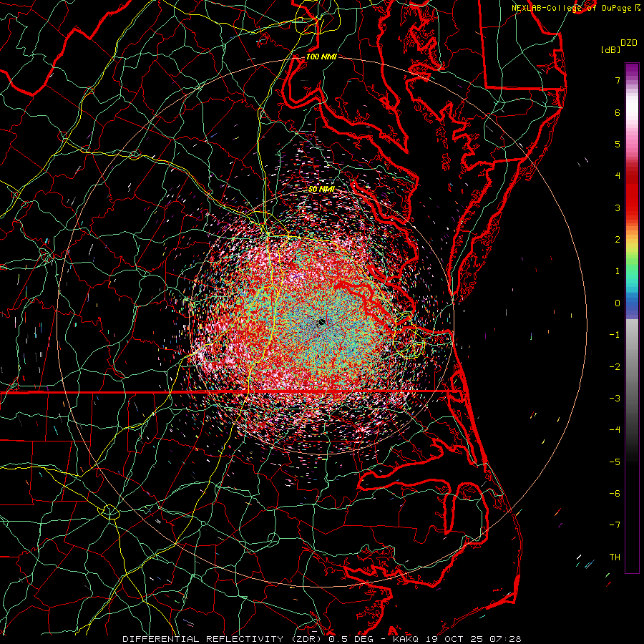Viewport: 644px width, 644px height.
Task: Click the 0 dB scale label
Action: (618, 303)
